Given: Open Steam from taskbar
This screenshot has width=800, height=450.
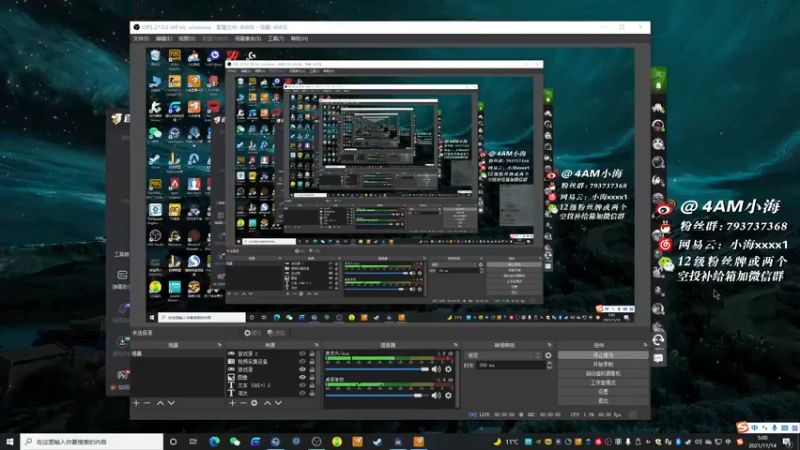Looking at the screenshot, I should (x=378, y=442).
